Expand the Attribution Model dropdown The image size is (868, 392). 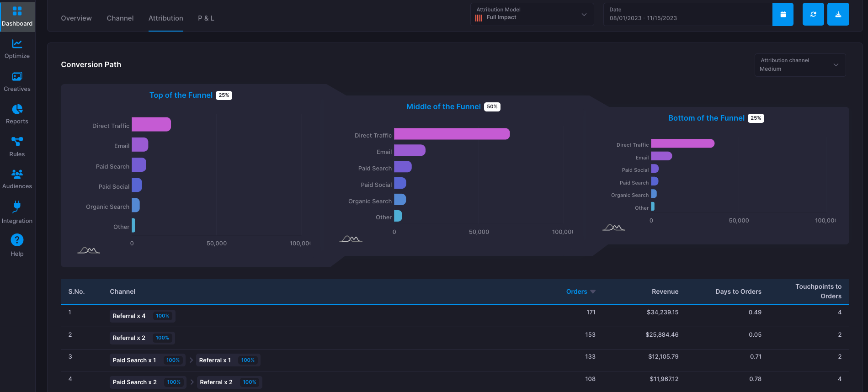(x=532, y=14)
